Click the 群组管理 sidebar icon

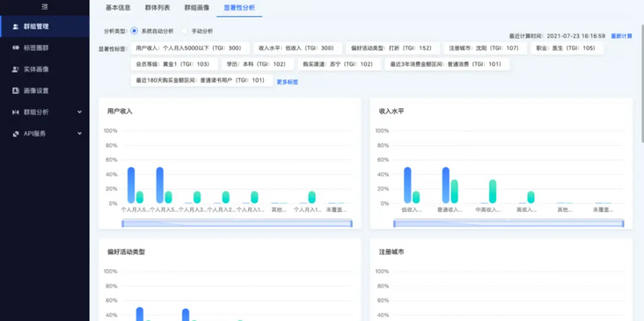point(16,26)
